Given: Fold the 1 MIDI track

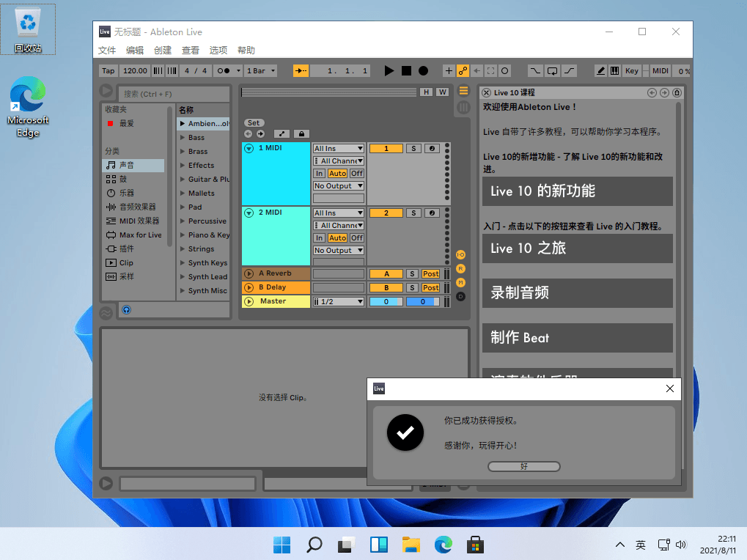Looking at the screenshot, I should click(249, 149).
